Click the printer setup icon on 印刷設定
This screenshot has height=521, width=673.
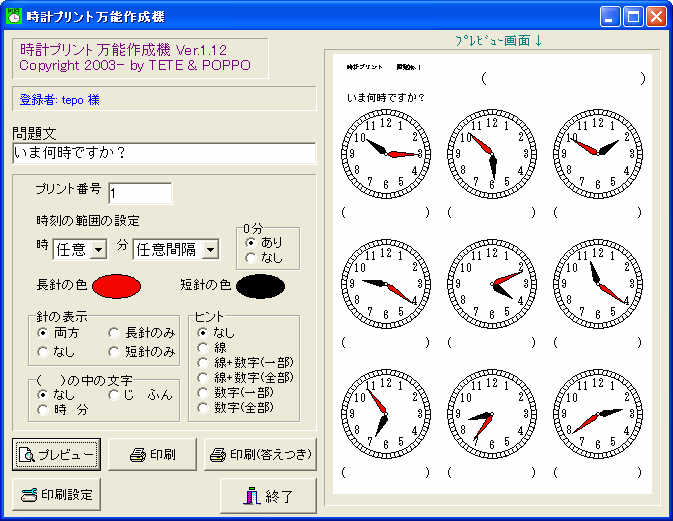point(29,495)
